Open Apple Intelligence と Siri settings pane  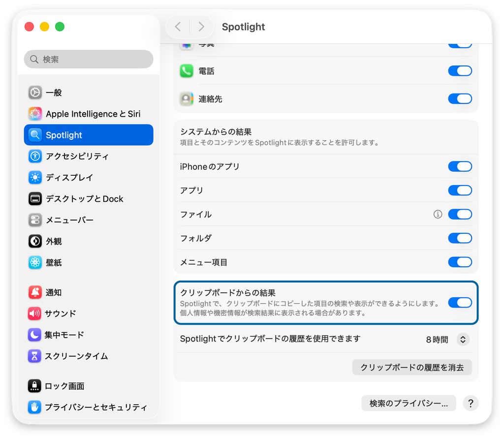pos(89,114)
